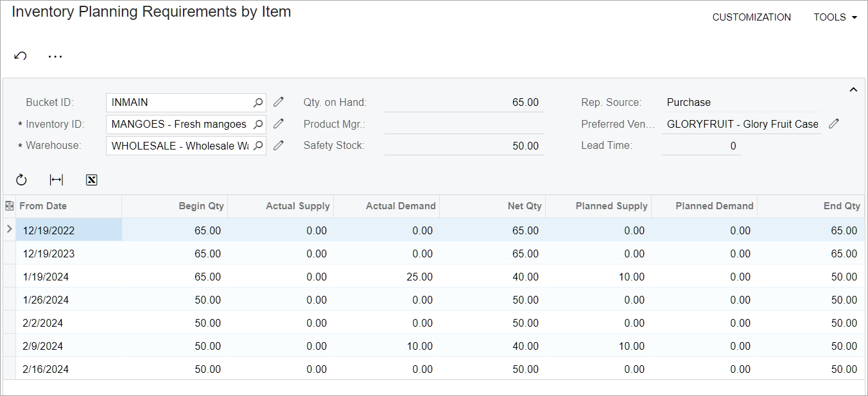The image size is (868, 396).
Task: Sort by Begin Qty column header
Action: coord(175,206)
